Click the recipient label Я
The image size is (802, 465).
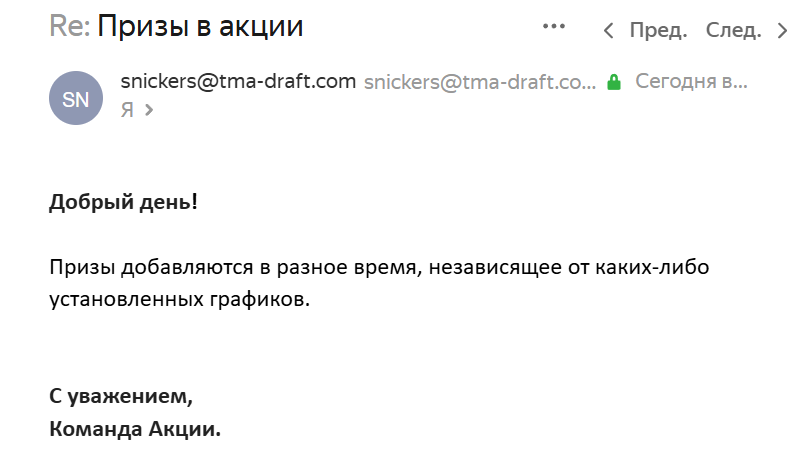[x=127, y=110]
